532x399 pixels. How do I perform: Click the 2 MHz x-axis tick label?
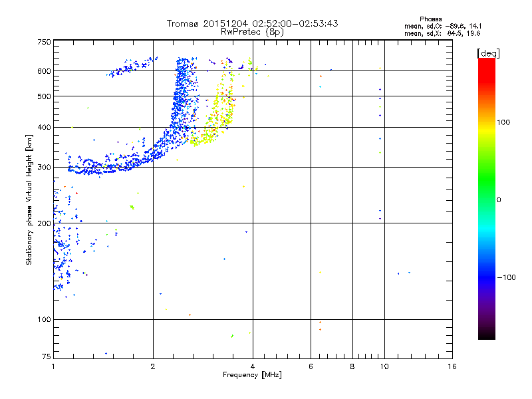pyautogui.click(x=153, y=366)
